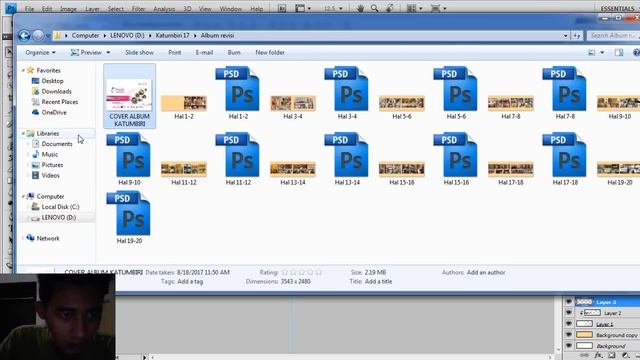The width and height of the screenshot is (640, 360).
Task: Click the Burn button
Action: (x=234, y=53)
